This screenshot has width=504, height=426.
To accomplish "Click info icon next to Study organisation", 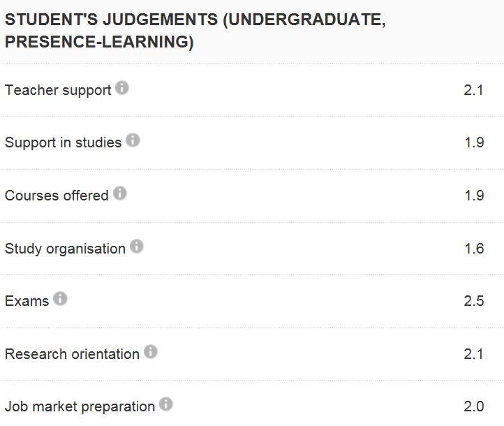I will pos(137,246).
